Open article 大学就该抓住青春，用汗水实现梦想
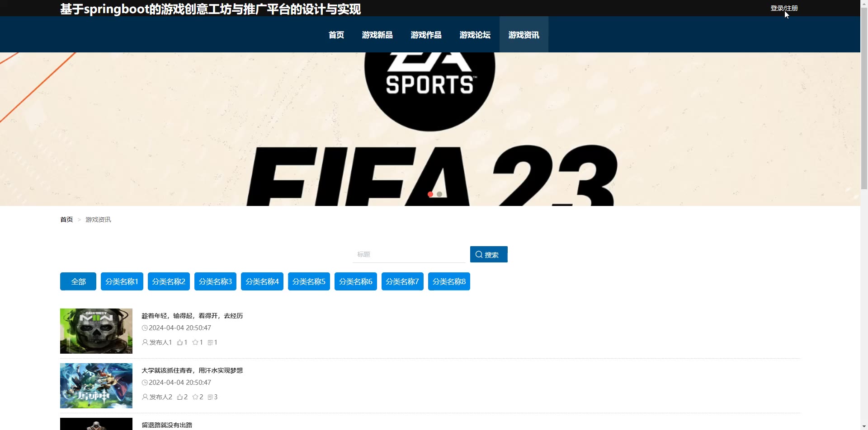 pos(192,370)
